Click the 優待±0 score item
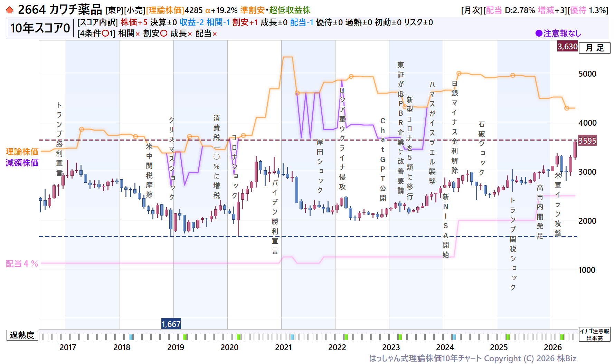Screen dimensions: 615x364 329,22
